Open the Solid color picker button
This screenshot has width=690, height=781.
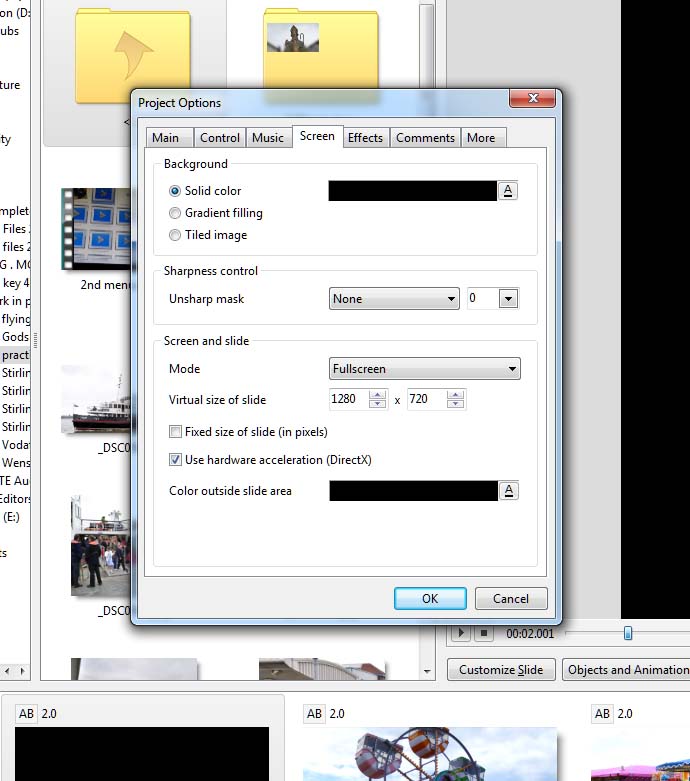coord(508,191)
